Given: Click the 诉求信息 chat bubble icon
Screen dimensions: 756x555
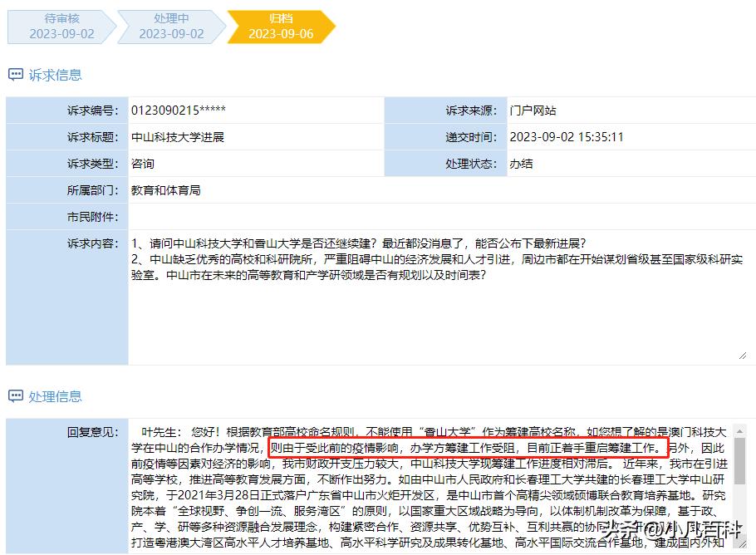Looking at the screenshot, I should [16, 75].
